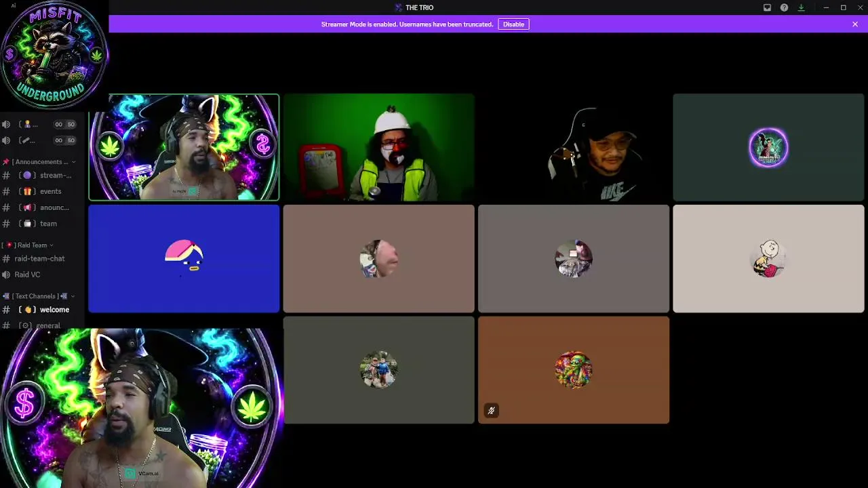The image size is (868, 488).
Task: Select the green-screen hard hat video tile
Action: point(378,147)
